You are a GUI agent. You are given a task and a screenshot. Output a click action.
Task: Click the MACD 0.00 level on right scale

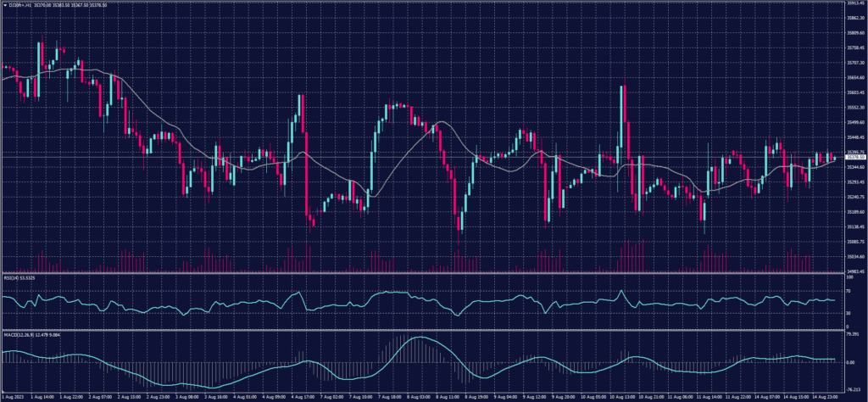(850, 361)
